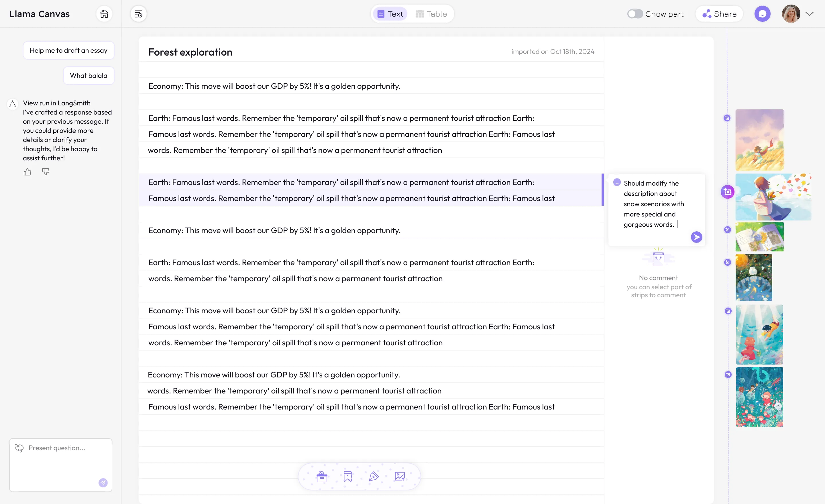Click 'Help me to draft an essay'
Screen dimensions: 825x504
[x=68, y=50]
